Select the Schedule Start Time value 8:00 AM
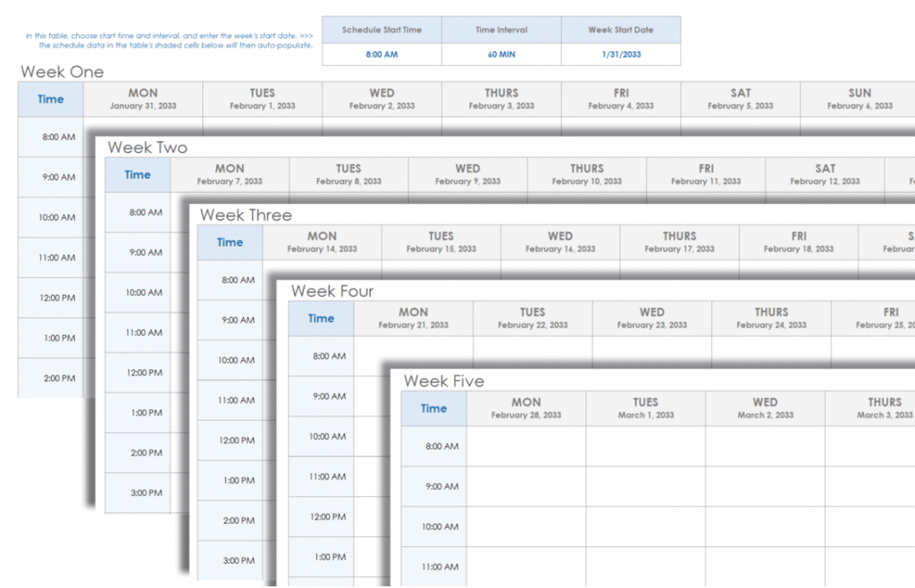 tap(382, 55)
